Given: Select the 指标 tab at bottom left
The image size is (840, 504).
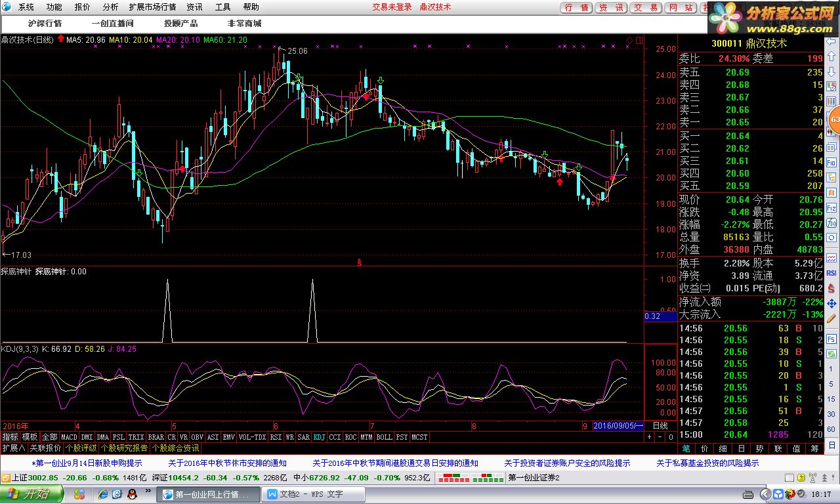Looking at the screenshot, I should (x=10, y=437).
